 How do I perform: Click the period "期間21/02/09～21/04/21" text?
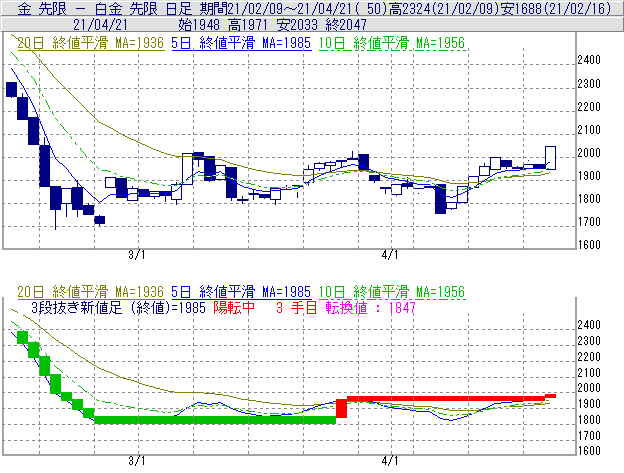point(276,8)
